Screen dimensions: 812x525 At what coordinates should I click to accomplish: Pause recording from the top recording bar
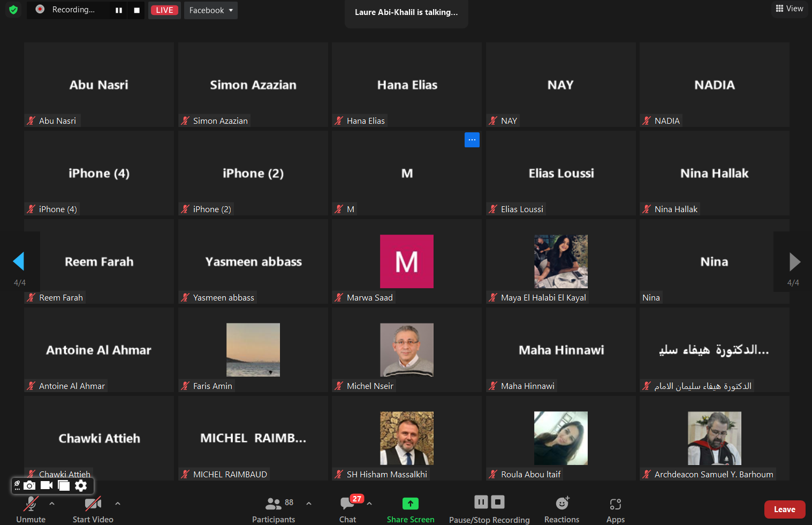pos(119,10)
